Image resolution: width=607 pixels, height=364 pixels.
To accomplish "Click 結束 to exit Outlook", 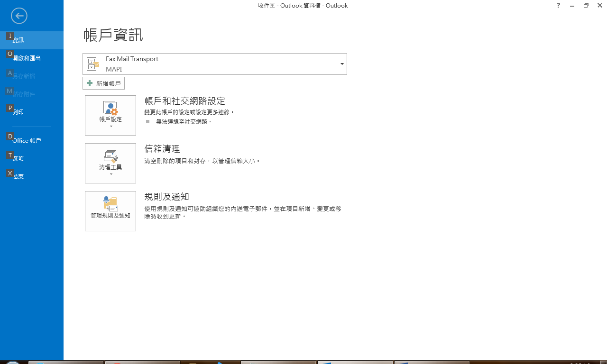I will (x=32, y=177).
